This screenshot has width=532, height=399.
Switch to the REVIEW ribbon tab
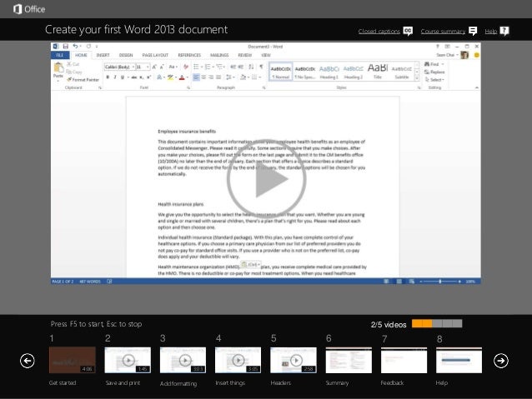pyautogui.click(x=244, y=55)
